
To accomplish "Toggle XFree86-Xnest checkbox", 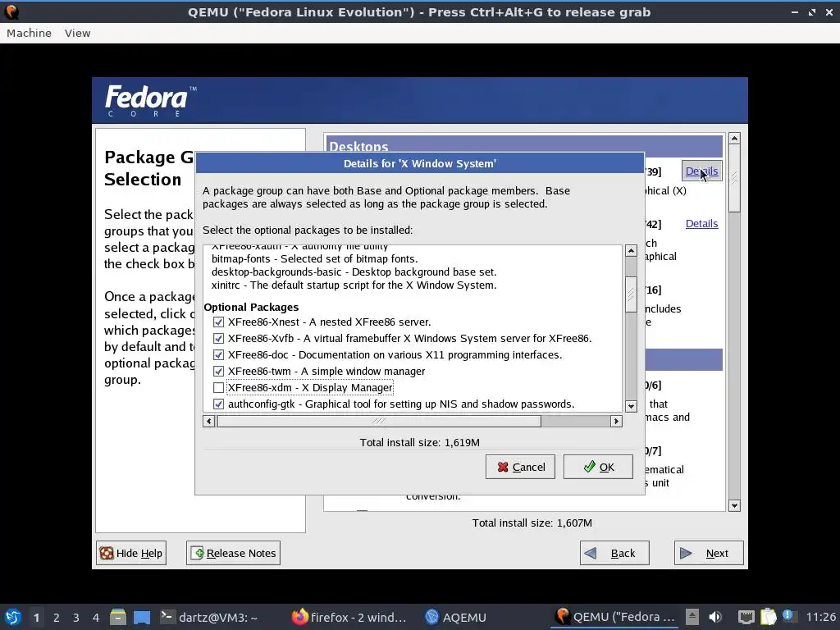I will click(x=218, y=322).
